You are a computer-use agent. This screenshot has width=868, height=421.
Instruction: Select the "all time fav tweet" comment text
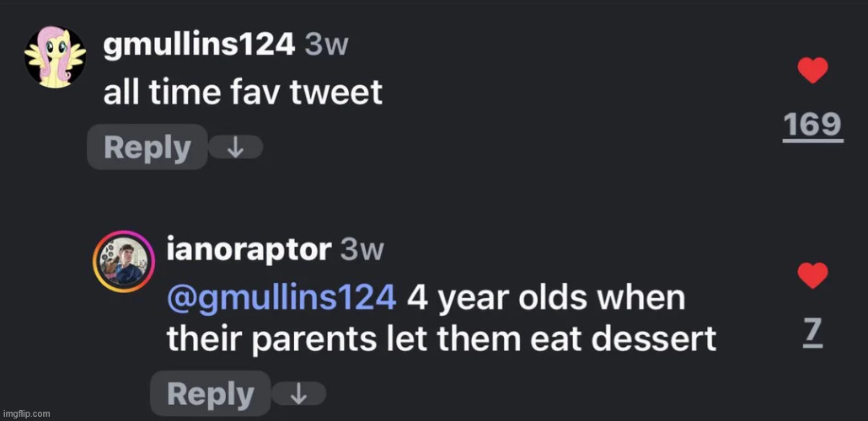[x=243, y=92]
